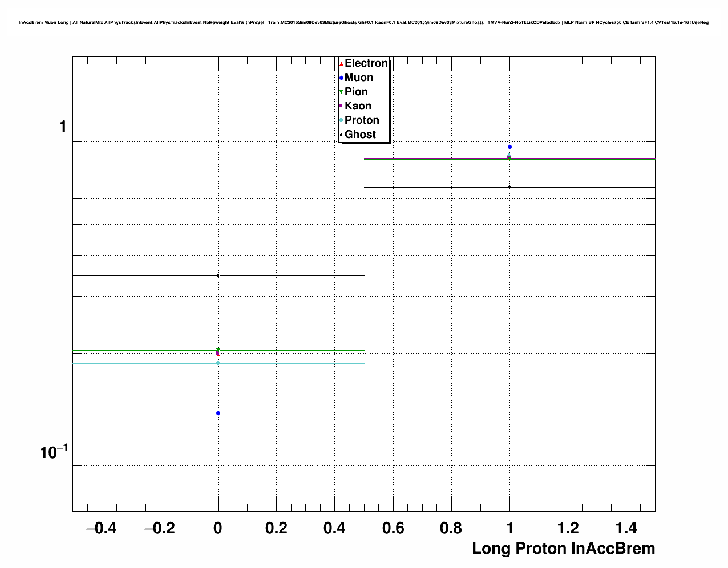
Task: Click the y-axis label 10⁻¹
Action: (x=54, y=451)
